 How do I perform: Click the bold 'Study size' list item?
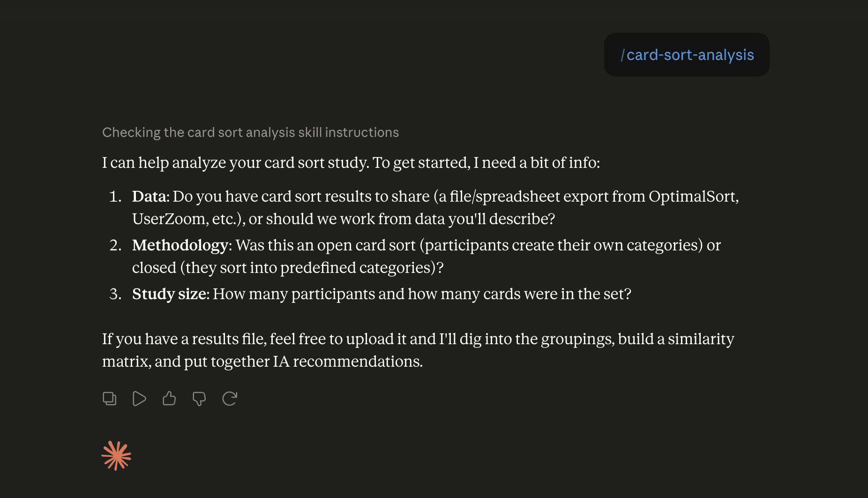169,294
